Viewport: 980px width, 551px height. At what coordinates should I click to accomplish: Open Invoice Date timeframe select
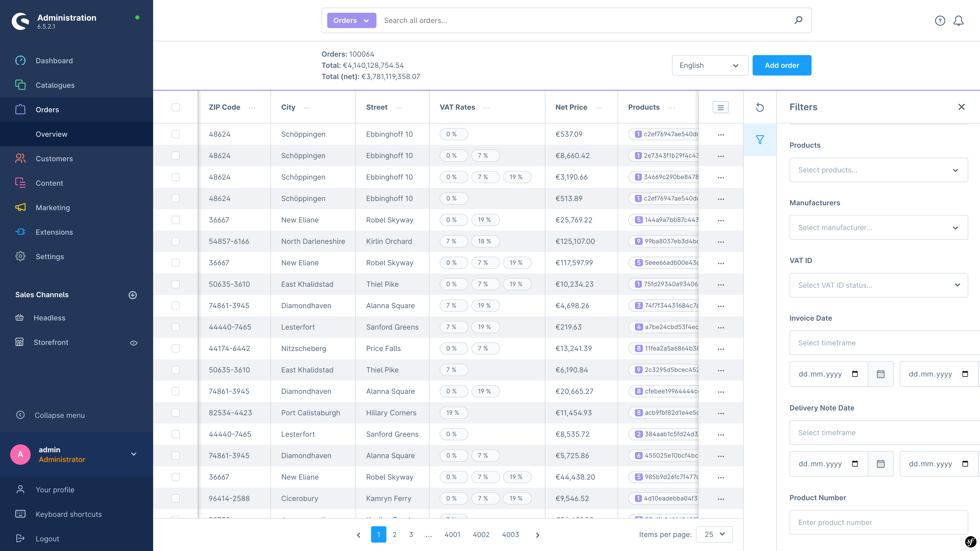tap(885, 343)
